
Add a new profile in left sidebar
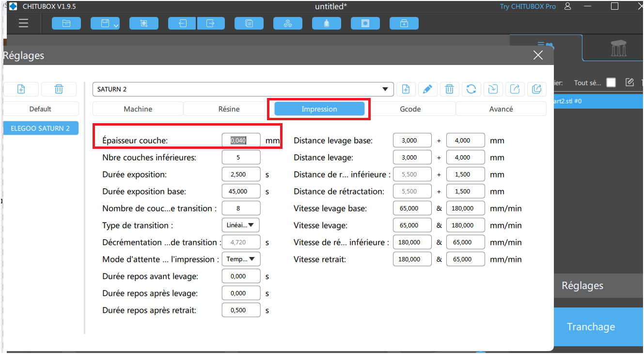pos(21,89)
